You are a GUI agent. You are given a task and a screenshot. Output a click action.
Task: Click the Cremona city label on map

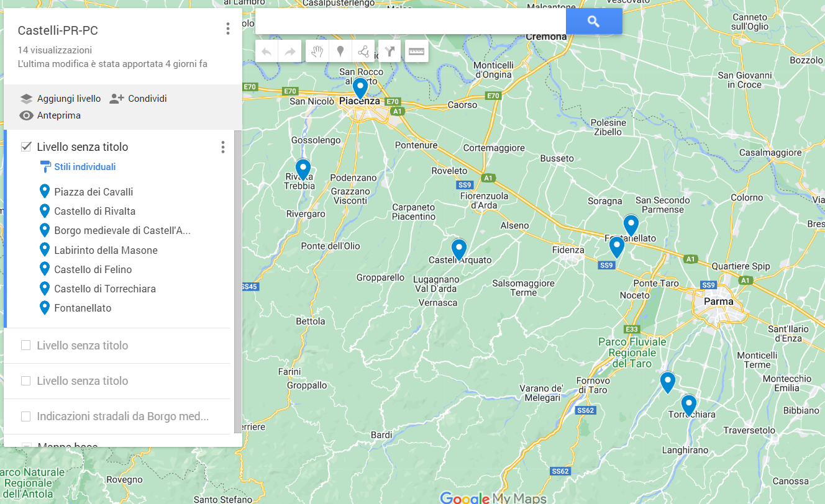[546, 37]
